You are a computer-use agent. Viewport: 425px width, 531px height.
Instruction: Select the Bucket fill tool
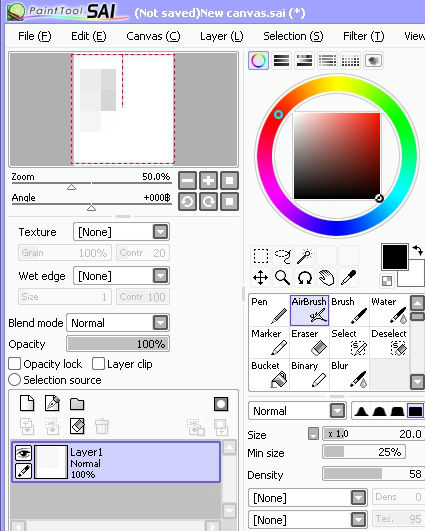pyautogui.click(x=269, y=374)
